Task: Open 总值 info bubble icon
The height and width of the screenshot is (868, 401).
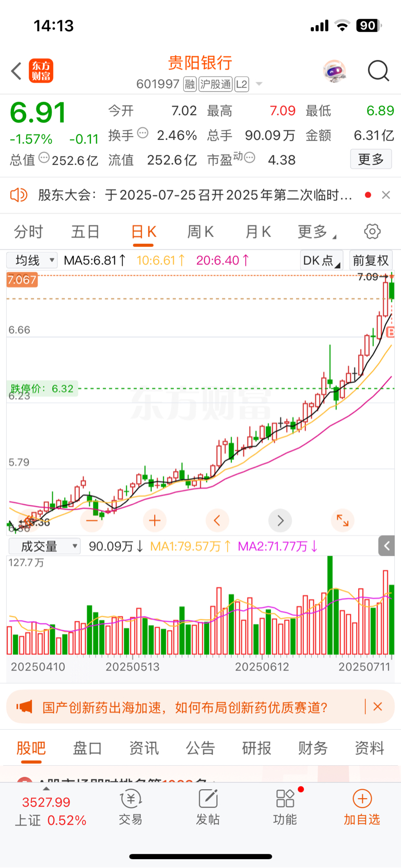Action: click(x=44, y=158)
